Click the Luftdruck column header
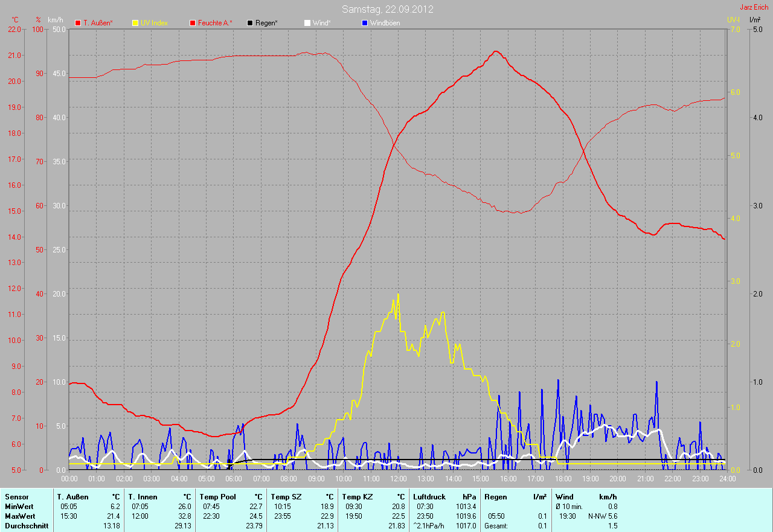The height and width of the screenshot is (532, 773). tap(430, 496)
